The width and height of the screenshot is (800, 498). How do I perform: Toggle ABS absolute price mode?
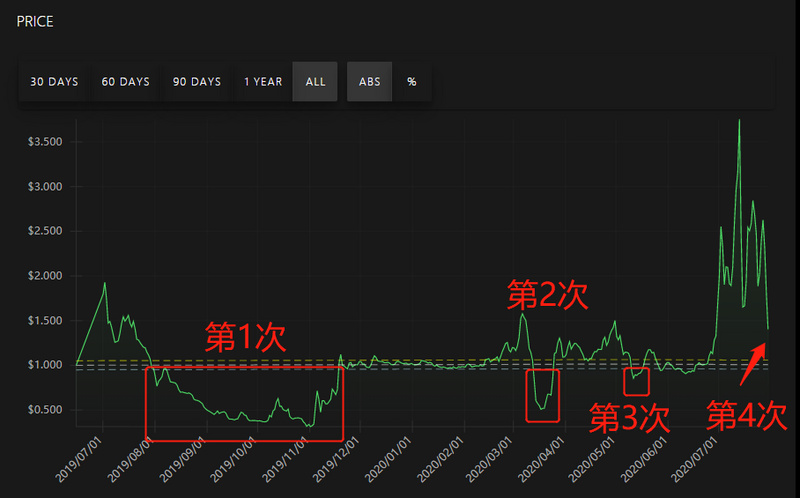pyautogui.click(x=369, y=82)
